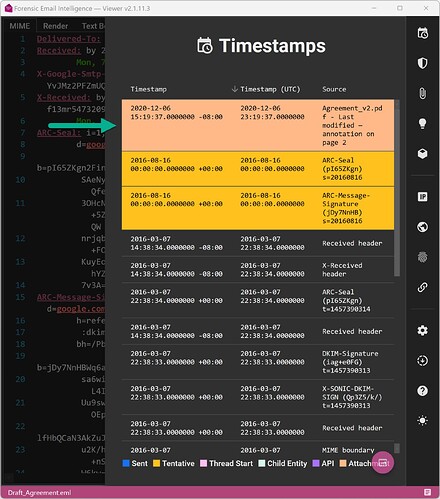440x499 pixels.
Task: Open the shield security panel icon
Action: coord(422,63)
